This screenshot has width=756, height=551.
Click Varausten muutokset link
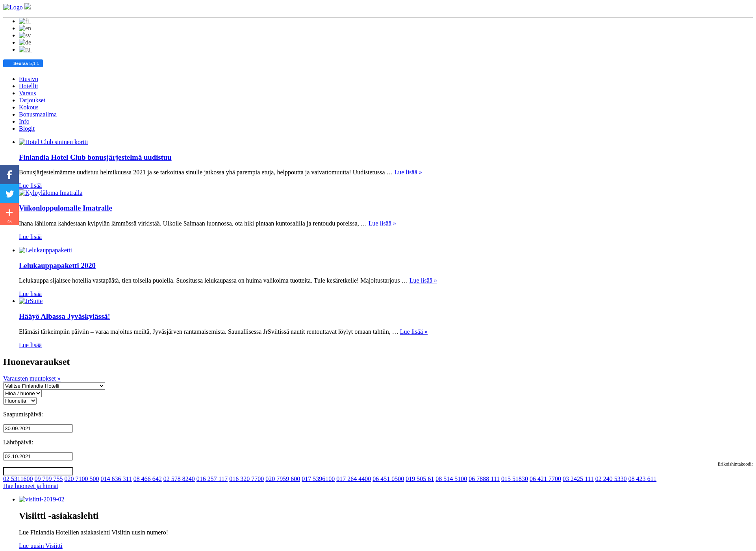click(31, 378)
